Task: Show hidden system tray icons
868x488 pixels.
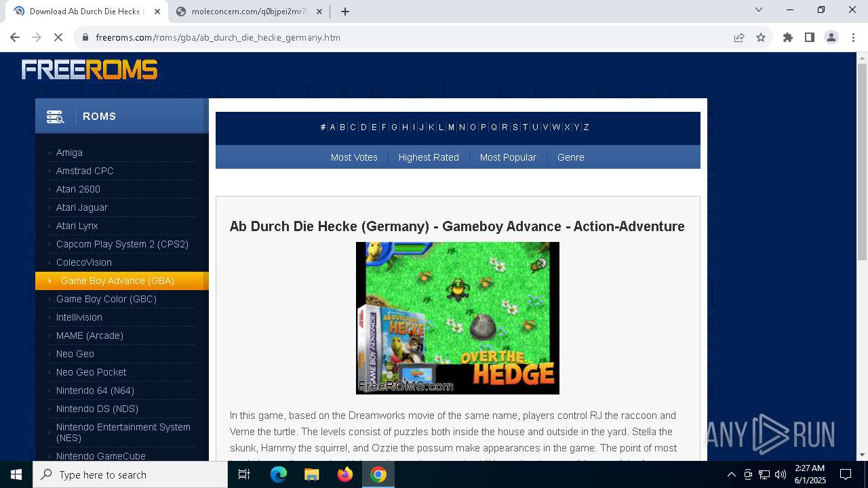Action: coord(732,474)
